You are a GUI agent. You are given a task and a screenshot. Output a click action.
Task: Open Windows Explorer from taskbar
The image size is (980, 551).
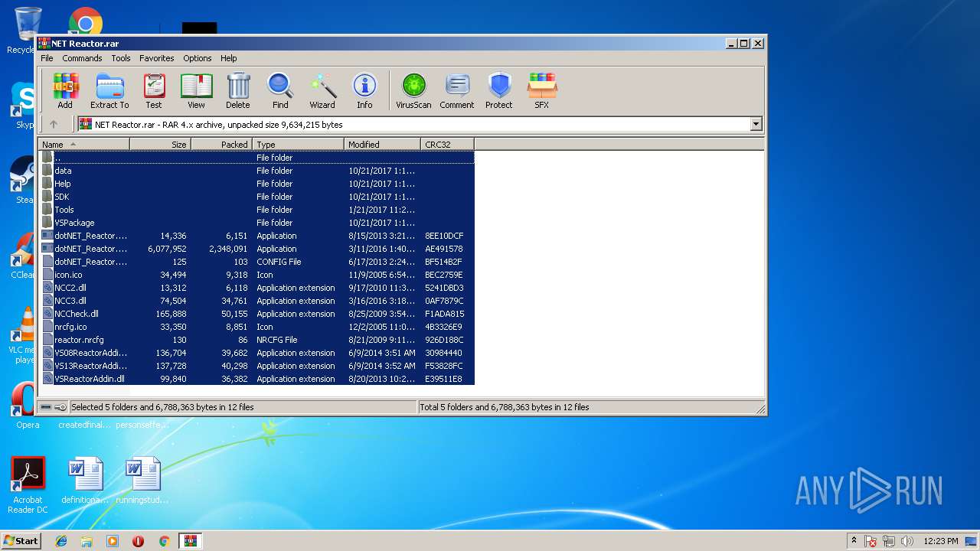coord(87,541)
